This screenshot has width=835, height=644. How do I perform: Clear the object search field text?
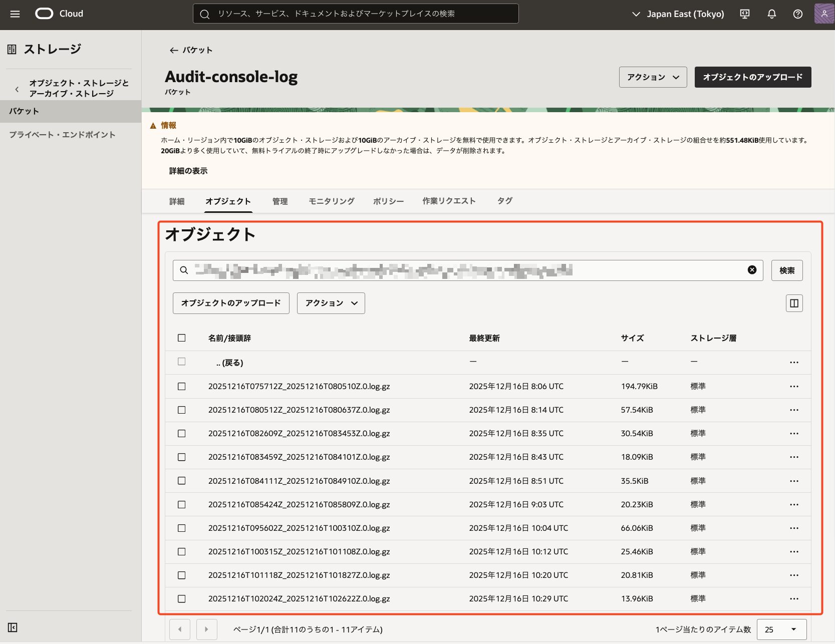coord(752,270)
